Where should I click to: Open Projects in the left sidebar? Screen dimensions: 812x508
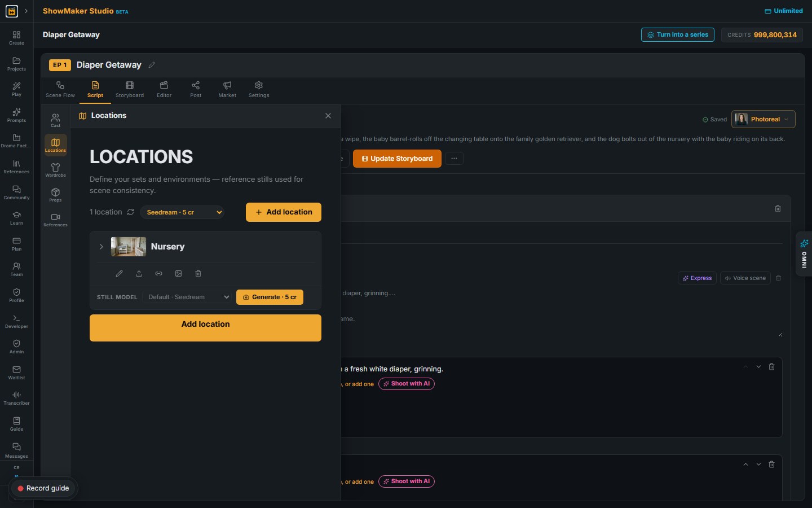[x=16, y=64]
